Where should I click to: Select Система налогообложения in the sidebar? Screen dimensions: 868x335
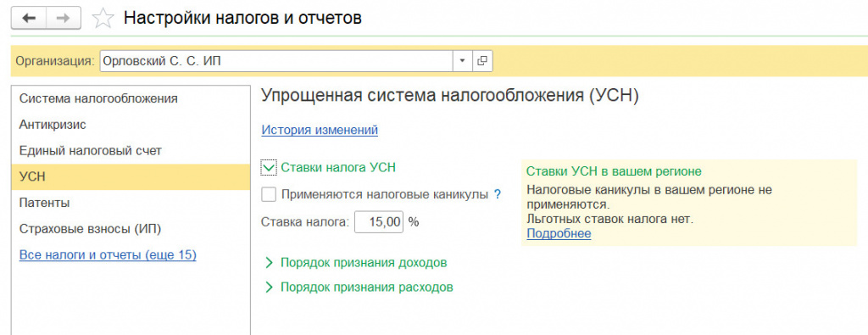pos(131,98)
